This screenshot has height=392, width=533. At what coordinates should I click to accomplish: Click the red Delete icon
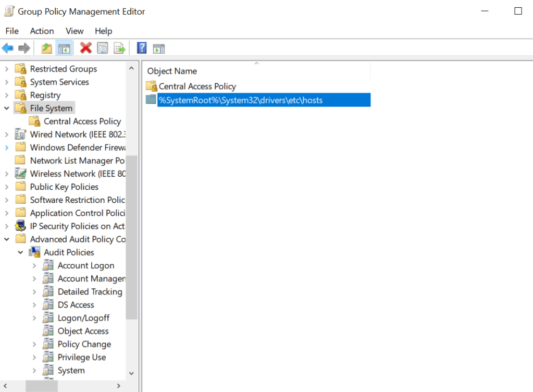coord(86,48)
